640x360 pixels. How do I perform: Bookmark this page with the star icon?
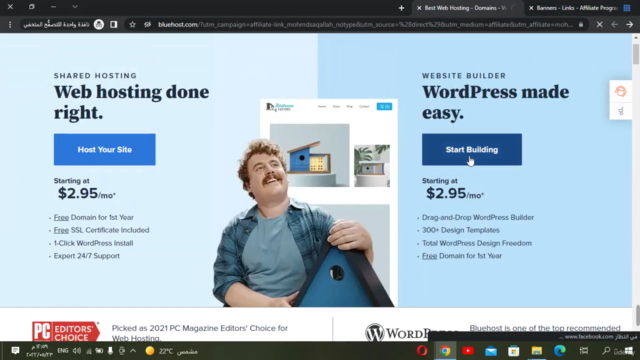(132, 24)
